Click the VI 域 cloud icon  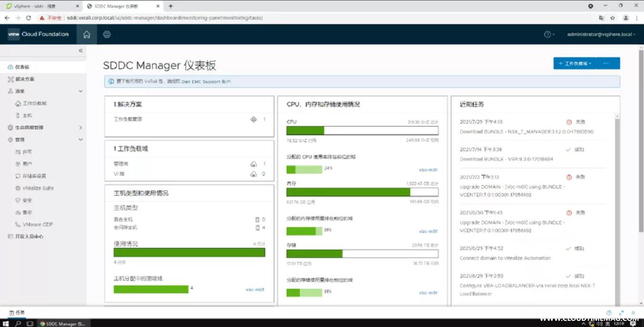[x=253, y=174]
